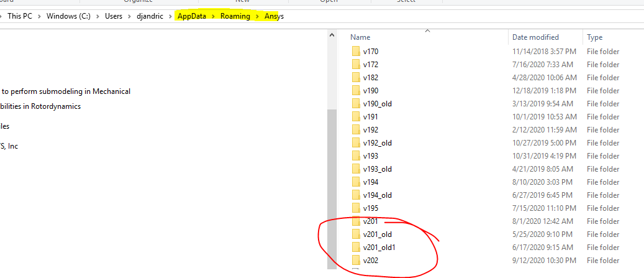This screenshot has width=644, height=278.
Task: Select the v172 folder icon
Action: [356, 65]
